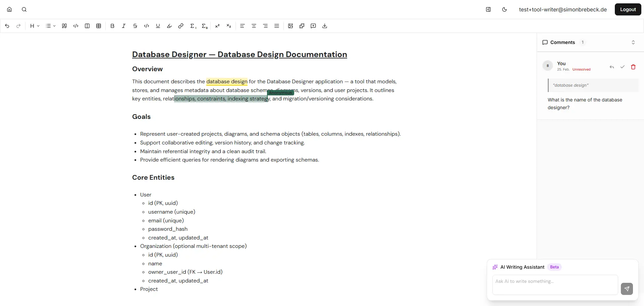Screen dimensions: 644x306
Task: Center-align text from the toolbar
Action: 254,26
